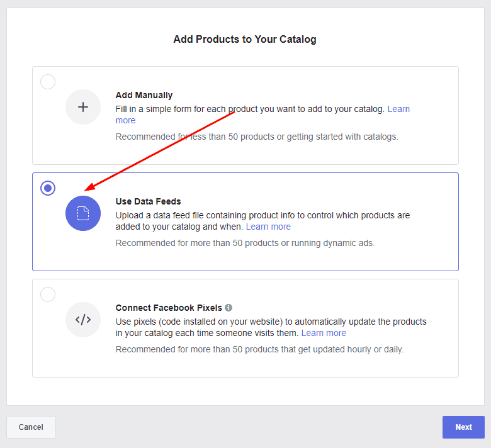Image resolution: width=491 pixels, height=448 pixels.
Task: Click the Add Manually title text
Action: 144,95
